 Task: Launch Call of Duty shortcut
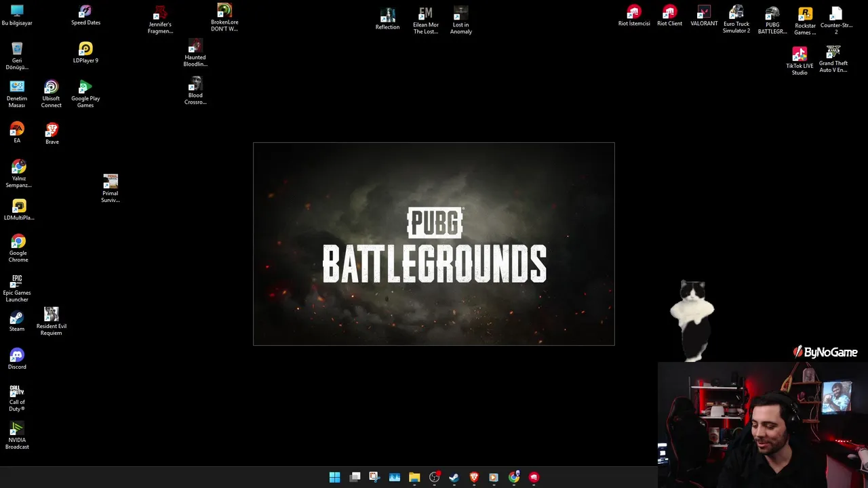pos(17,399)
